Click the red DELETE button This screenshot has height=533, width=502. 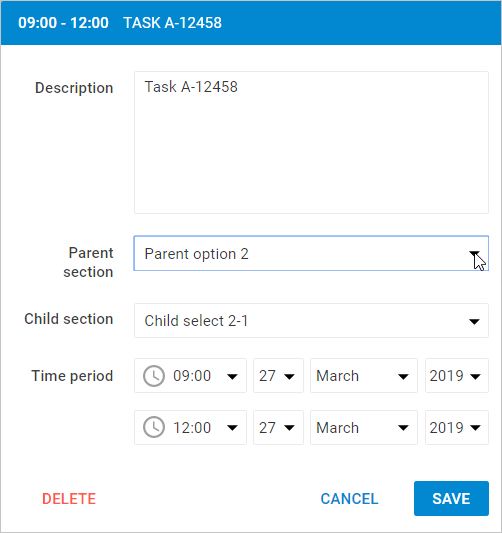[69, 499]
